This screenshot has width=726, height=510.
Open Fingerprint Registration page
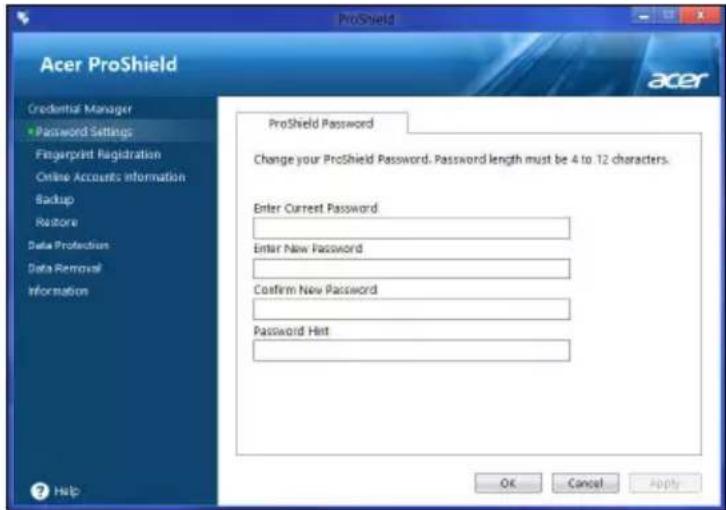[x=98, y=154]
